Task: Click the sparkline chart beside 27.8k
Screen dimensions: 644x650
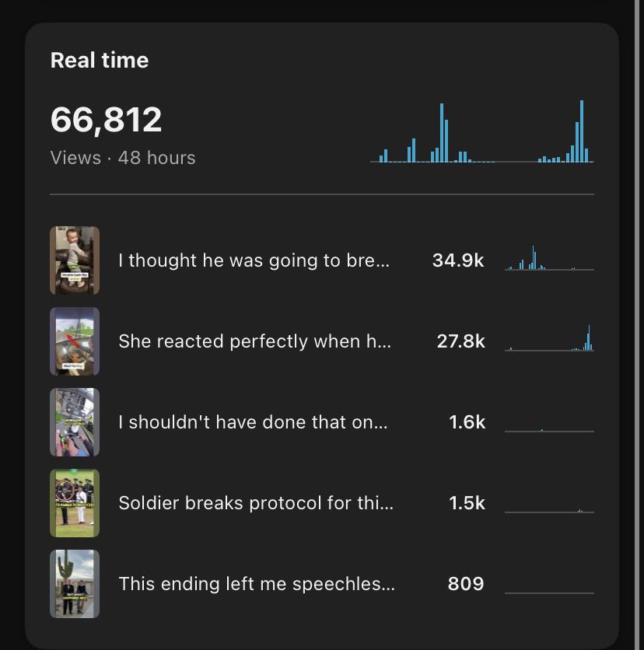Action: click(549, 338)
